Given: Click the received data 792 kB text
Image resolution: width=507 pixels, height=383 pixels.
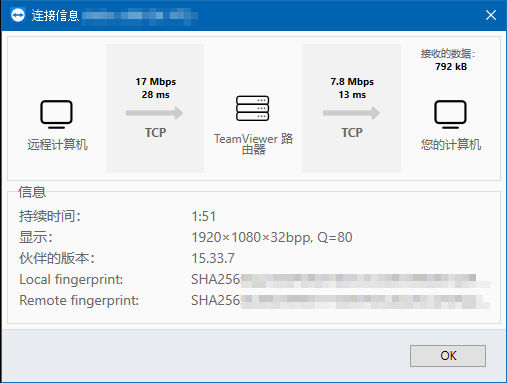Looking at the screenshot, I should pos(451,67).
